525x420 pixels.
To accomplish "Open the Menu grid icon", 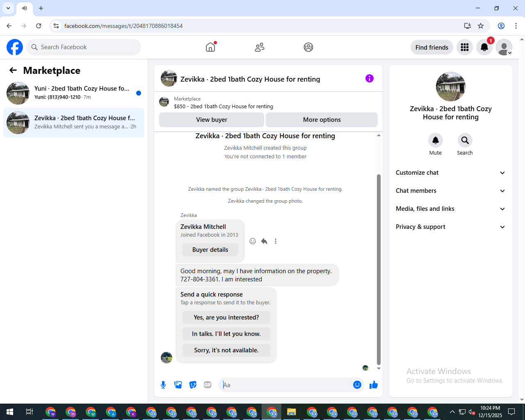I will click(x=465, y=47).
